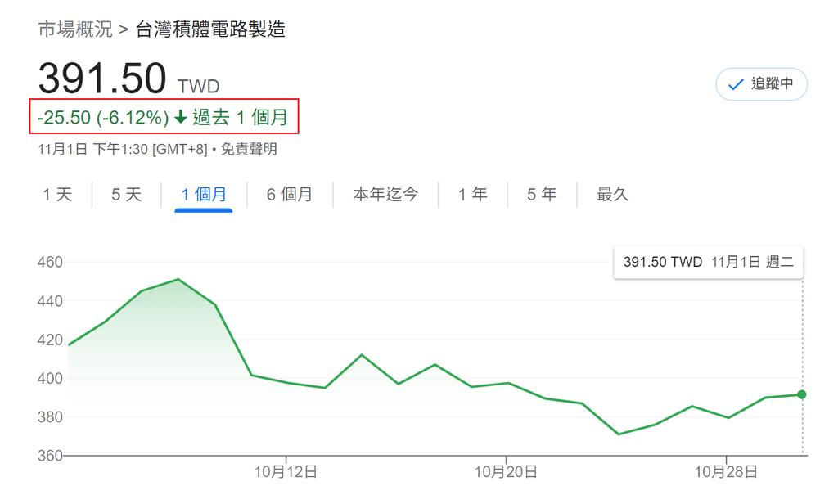Click the 440 y-axis label
This screenshot has width=838, height=504.
pos(50,301)
